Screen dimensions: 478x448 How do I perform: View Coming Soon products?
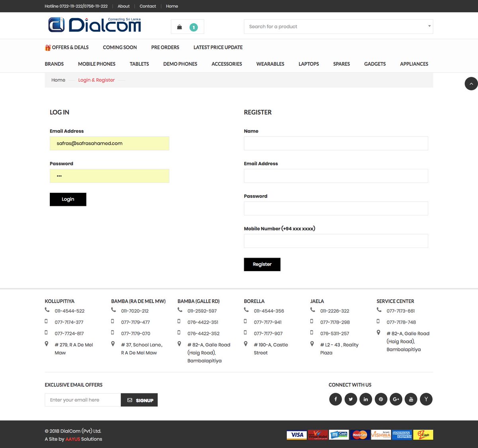coord(120,47)
